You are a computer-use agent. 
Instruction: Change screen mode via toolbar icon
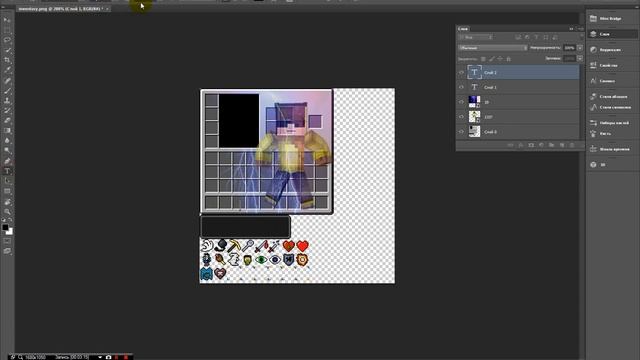(x=7, y=251)
